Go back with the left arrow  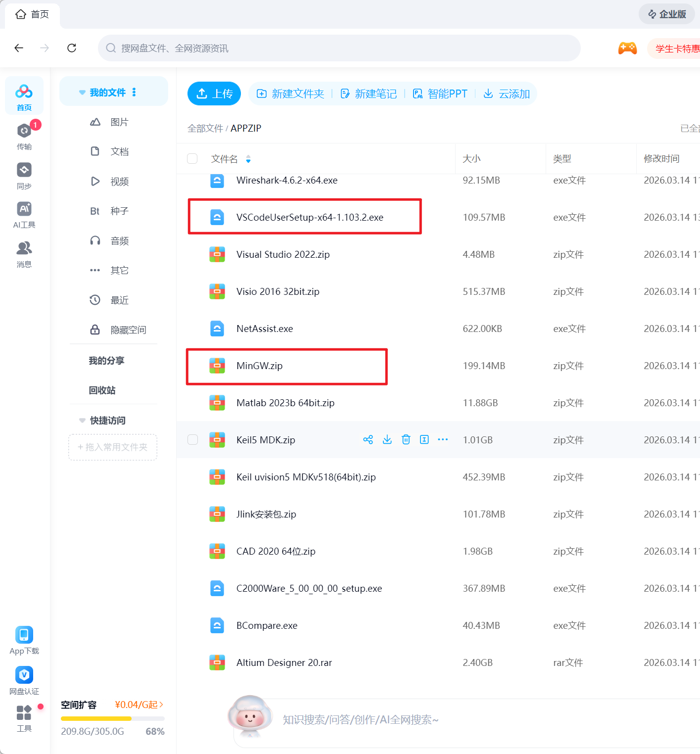(19, 48)
